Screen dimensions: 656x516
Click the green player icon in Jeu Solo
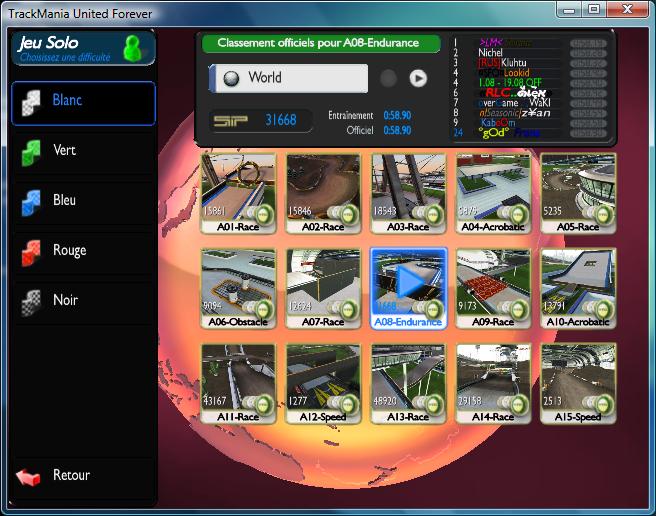[x=131, y=47]
